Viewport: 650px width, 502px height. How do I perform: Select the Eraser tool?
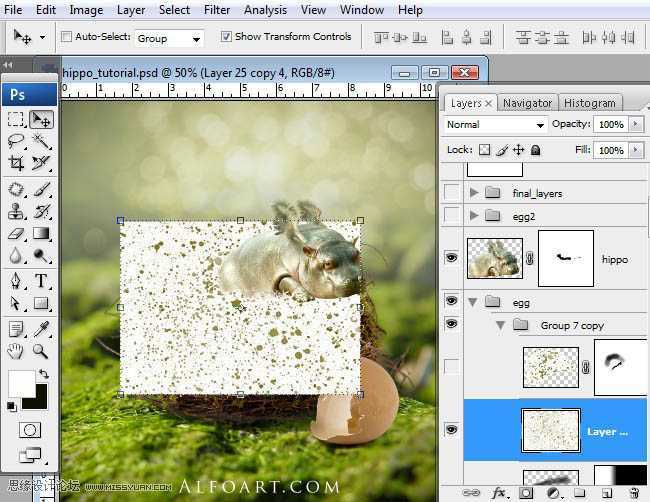[x=16, y=233]
